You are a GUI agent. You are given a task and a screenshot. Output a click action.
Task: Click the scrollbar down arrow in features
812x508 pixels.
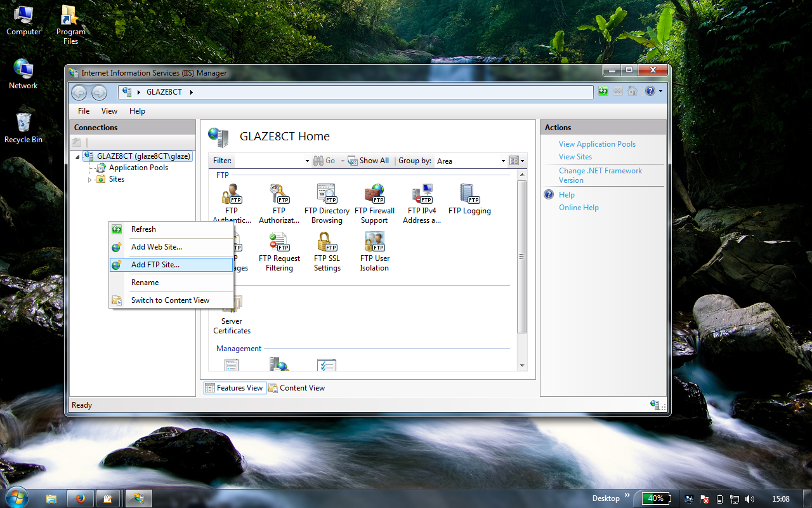pos(522,366)
